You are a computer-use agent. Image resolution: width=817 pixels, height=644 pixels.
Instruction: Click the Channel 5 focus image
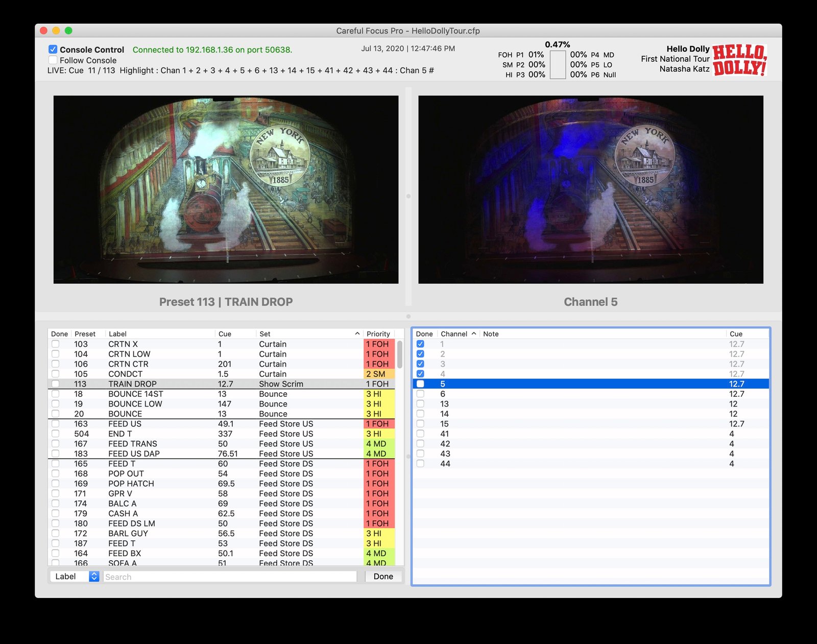[591, 189]
